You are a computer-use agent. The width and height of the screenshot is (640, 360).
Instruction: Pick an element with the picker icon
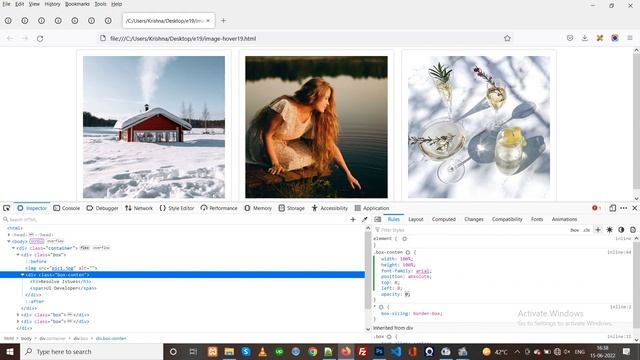[x=7, y=208]
